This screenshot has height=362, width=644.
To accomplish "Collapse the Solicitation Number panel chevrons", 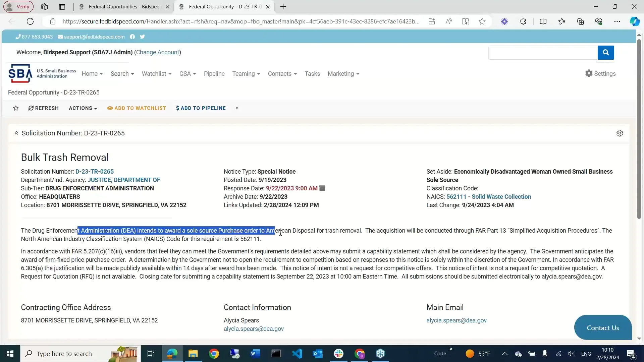I will pyautogui.click(x=16, y=133).
